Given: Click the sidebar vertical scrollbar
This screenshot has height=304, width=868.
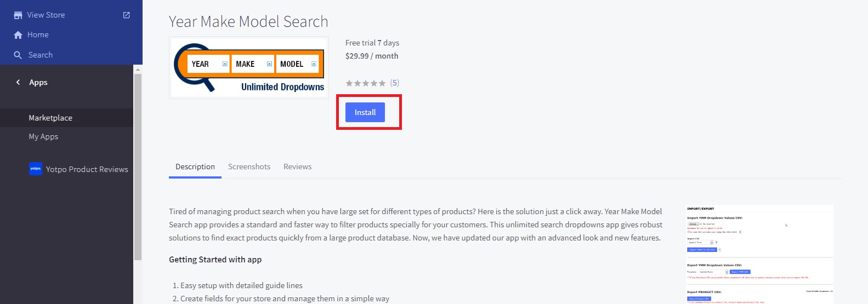Looking at the screenshot, I should [x=138, y=164].
